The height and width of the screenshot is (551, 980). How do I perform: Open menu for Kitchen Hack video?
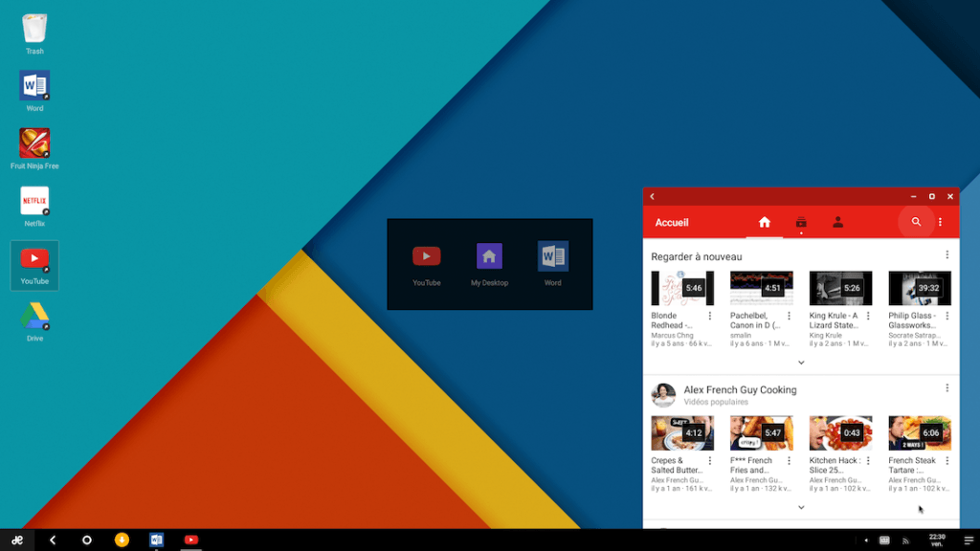(868, 461)
